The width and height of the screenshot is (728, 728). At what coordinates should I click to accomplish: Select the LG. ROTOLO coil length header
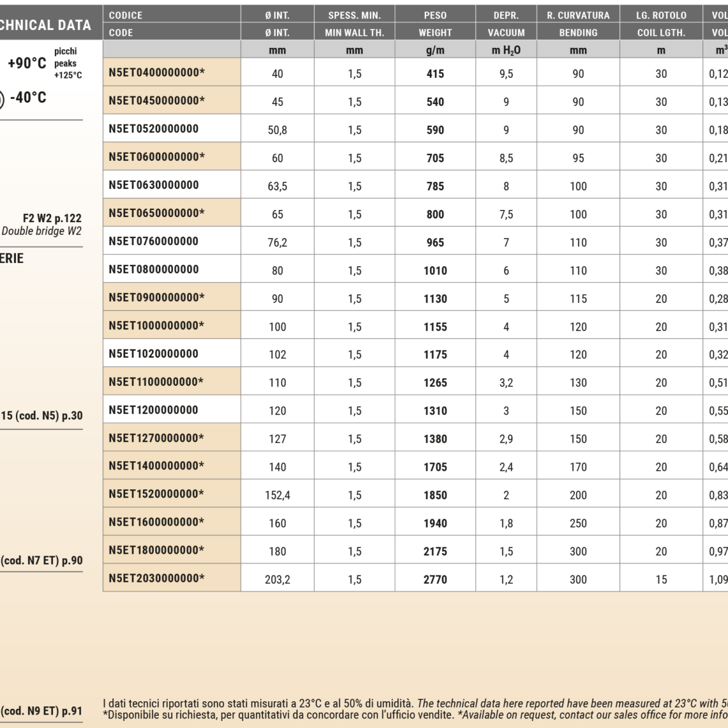[x=661, y=24]
